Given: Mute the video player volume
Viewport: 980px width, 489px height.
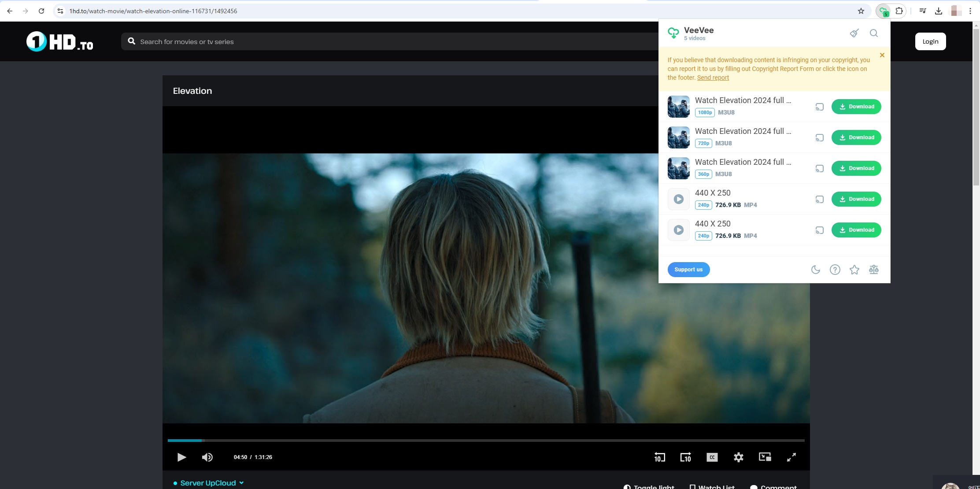Looking at the screenshot, I should click(x=207, y=457).
